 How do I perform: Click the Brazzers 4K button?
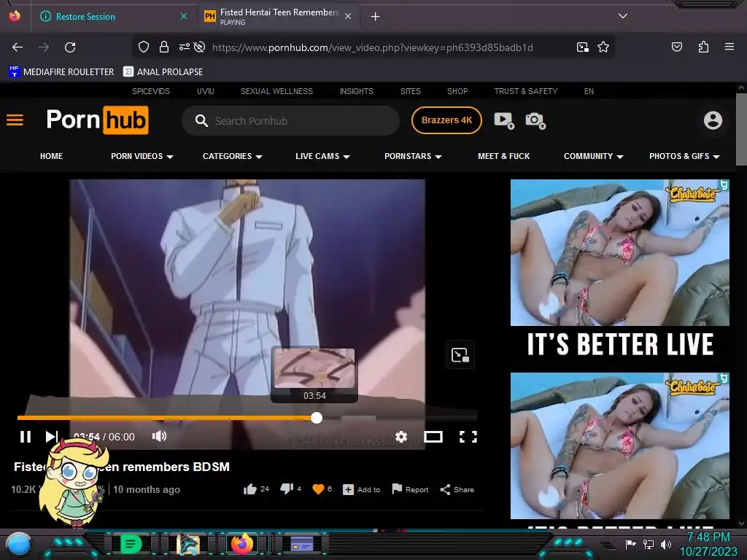click(x=447, y=120)
